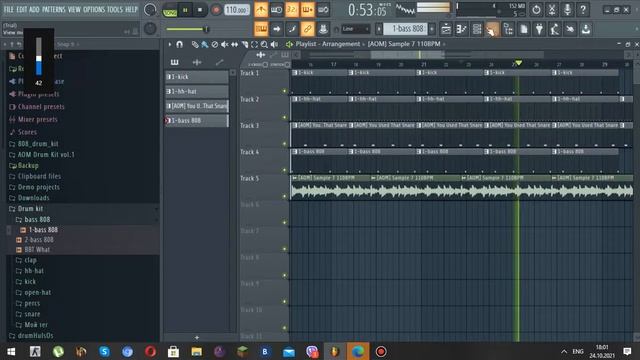The width and height of the screenshot is (640, 360).
Task: Select the Slip tool in playlist toolbar
Action: point(235,44)
